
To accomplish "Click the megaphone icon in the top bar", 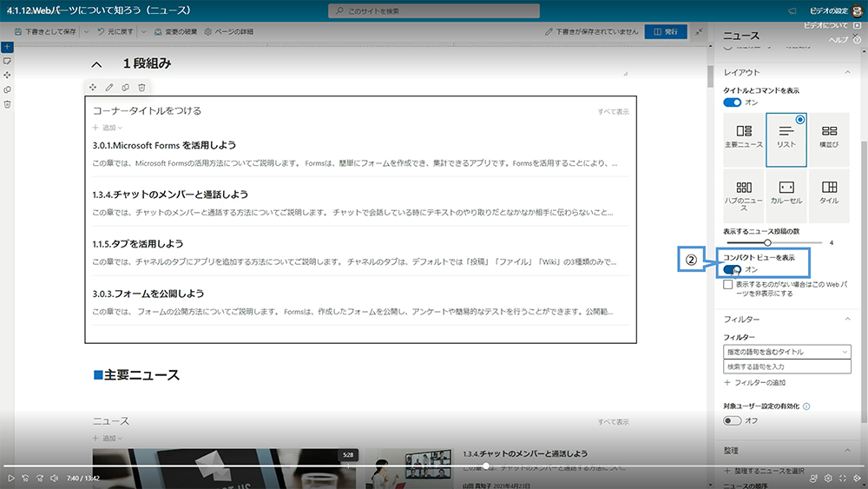I will (792, 11).
